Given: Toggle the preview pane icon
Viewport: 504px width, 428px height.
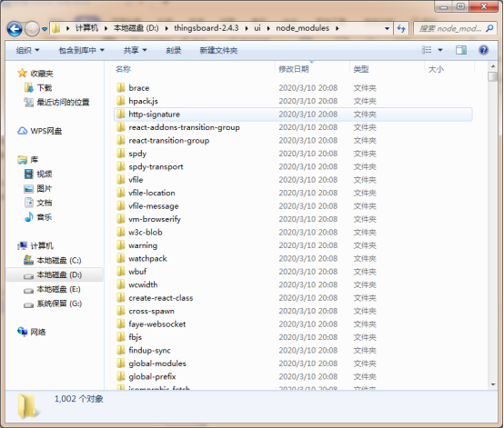Looking at the screenshot, I should click(461, 50).
